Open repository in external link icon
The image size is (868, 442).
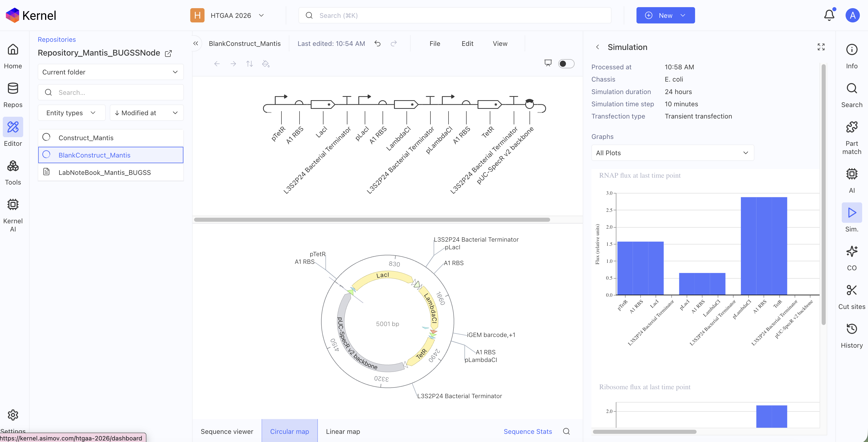point(168,53)
